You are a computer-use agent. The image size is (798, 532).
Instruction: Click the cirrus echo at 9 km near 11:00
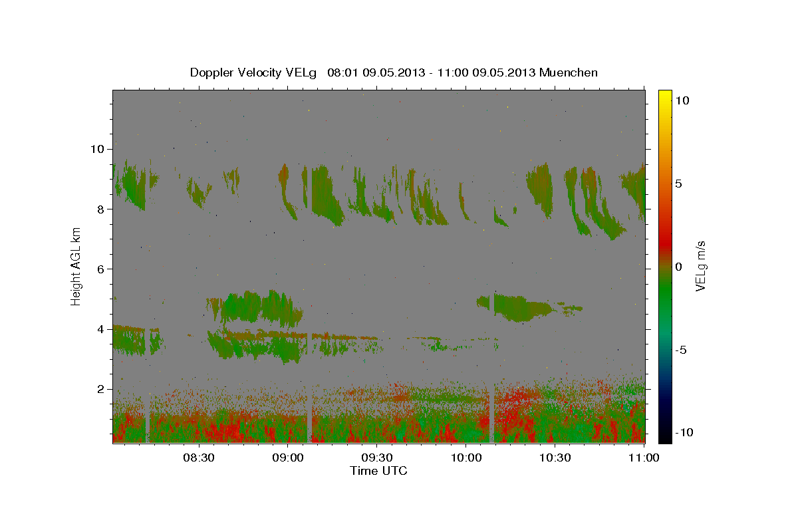[634, 183]
